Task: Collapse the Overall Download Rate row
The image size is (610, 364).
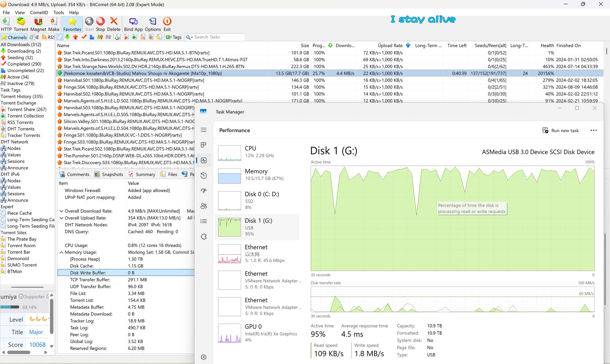Action: [61, 211]
